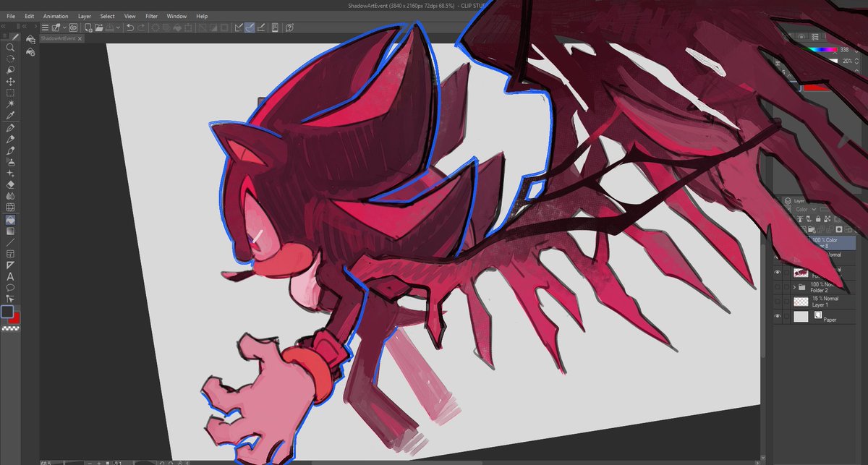The width and height of the screenshot is (868, 465).
Task: Pick the dark blue main drawing color
Action: (7, 312)
